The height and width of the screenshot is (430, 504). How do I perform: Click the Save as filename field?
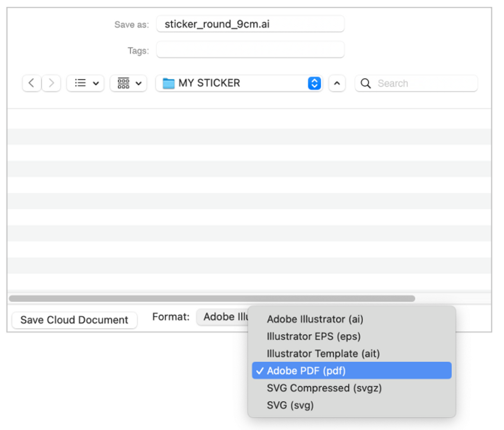point(250,24)
